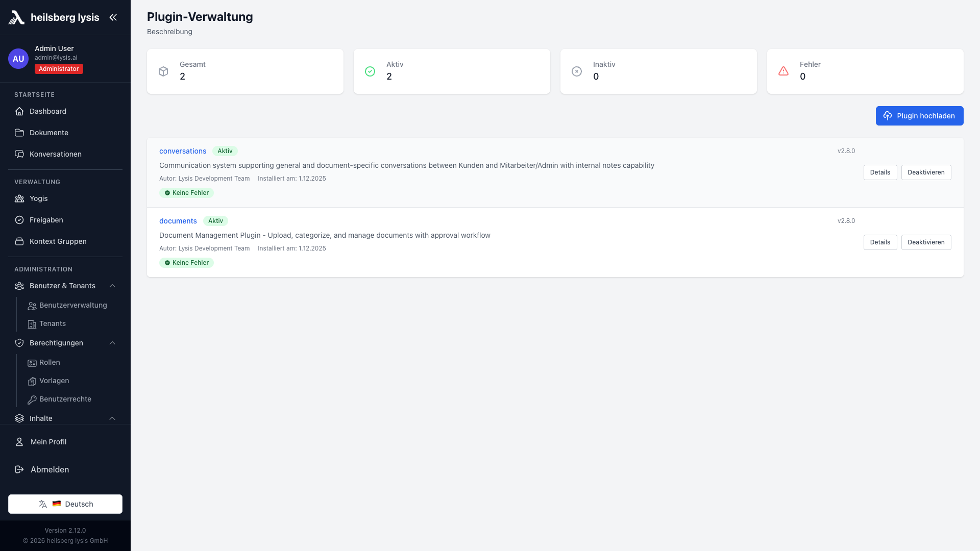Collapse the Inhalte section chevron

click(x=112, y=418)
